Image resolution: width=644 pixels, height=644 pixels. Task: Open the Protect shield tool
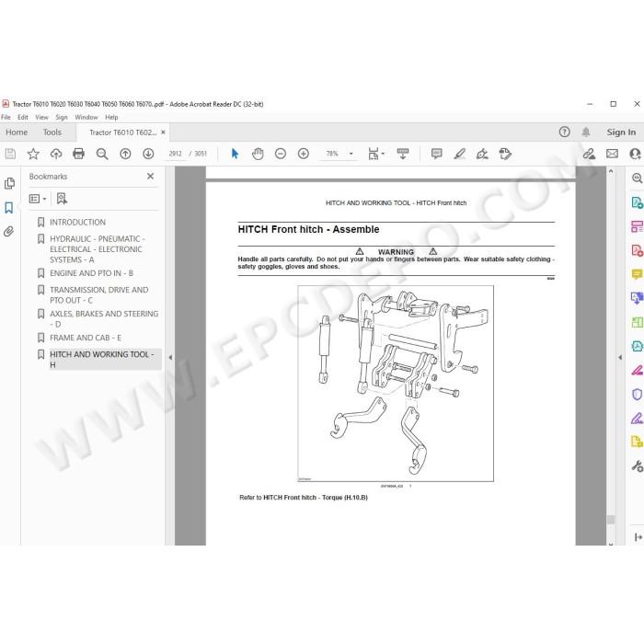(x=637, y=395)
